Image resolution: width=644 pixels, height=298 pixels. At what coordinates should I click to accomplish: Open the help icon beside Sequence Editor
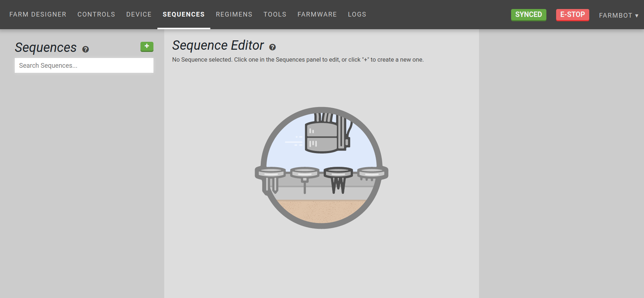tap(272, 47)
